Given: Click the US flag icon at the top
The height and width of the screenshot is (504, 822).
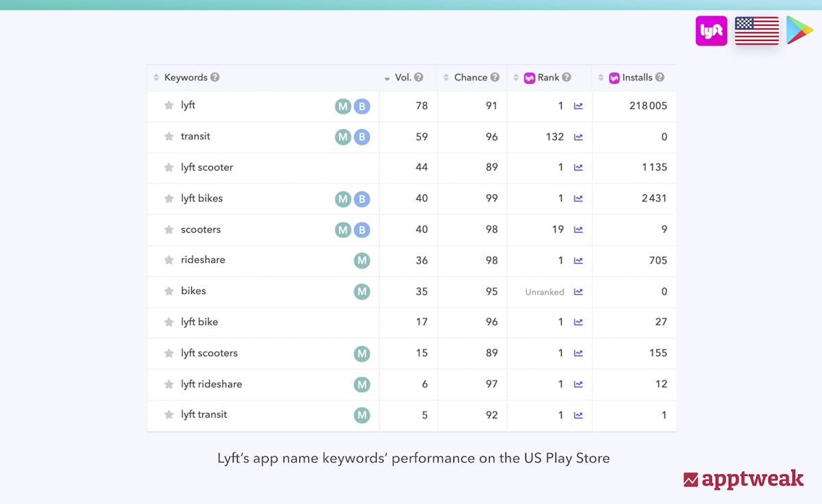Looking at the screenshot, I should click(x=756, y=30).
